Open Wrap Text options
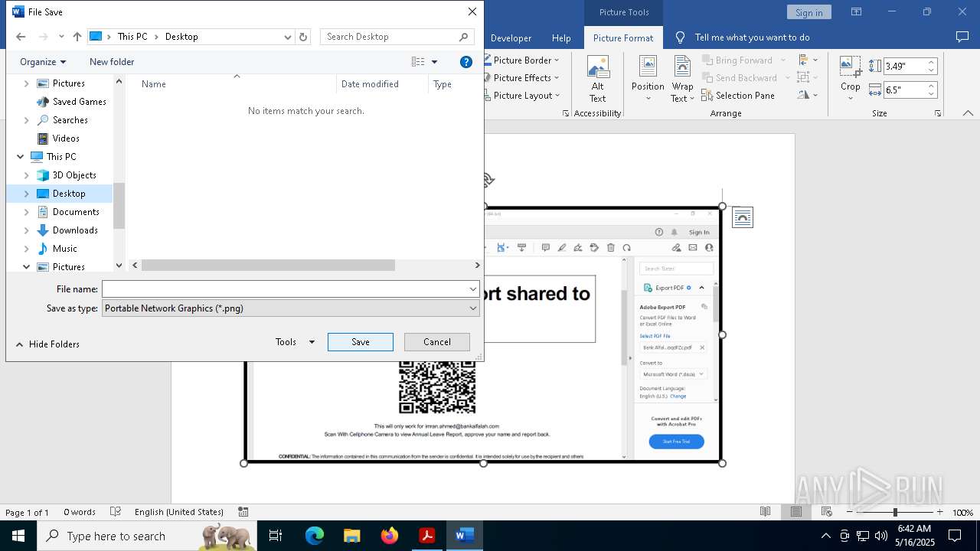 pos(682,79)
